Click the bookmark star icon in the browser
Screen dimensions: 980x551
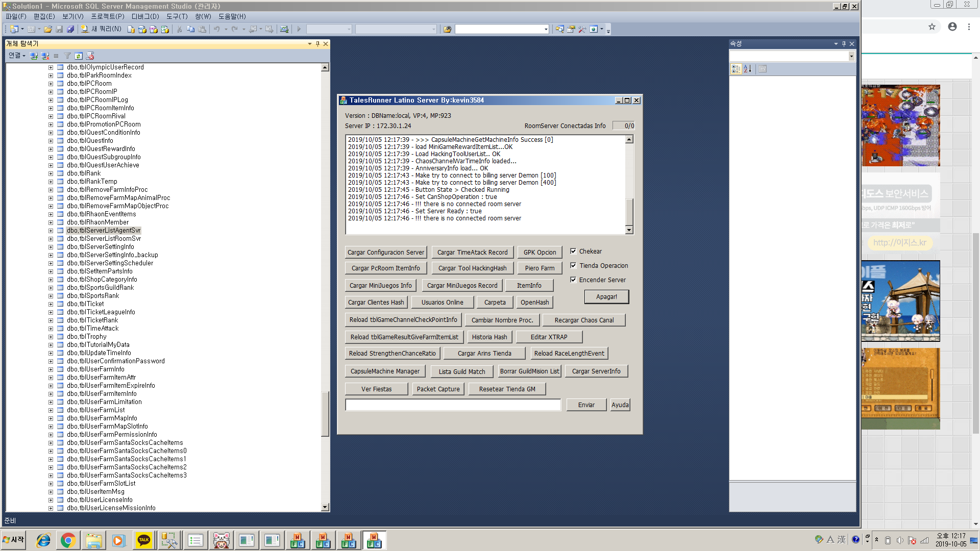tap(932, 27)
